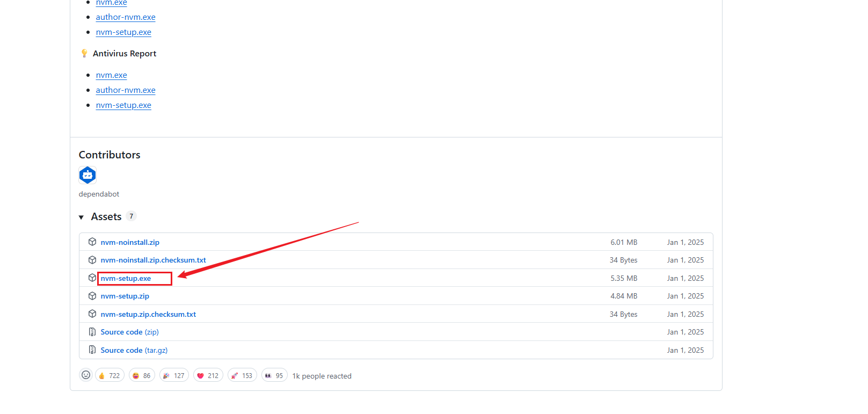This screenshot has height=414, width=868.
Task: Toggle the laugh reaction showing 86
Action: (x=142, y=375)
